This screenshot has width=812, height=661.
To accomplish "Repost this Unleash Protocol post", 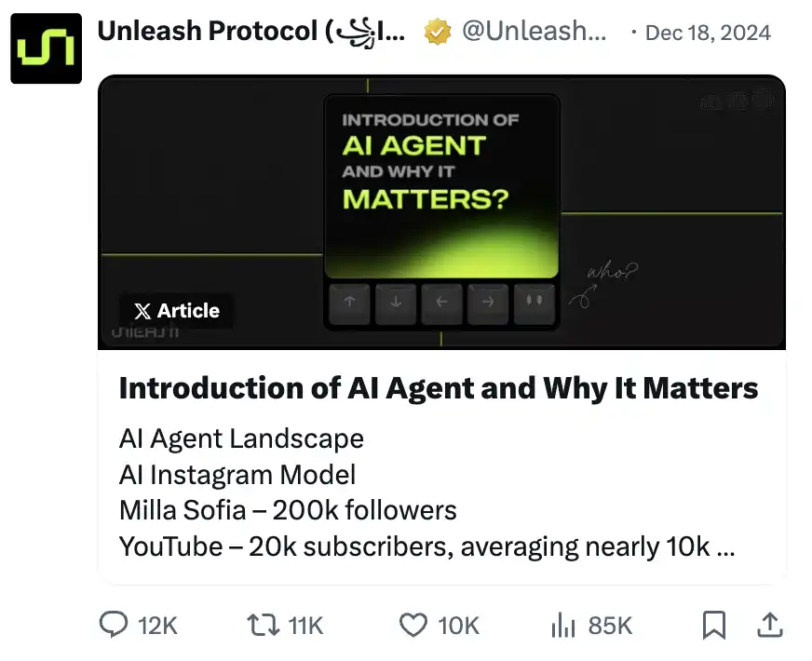I will [264, 625].
